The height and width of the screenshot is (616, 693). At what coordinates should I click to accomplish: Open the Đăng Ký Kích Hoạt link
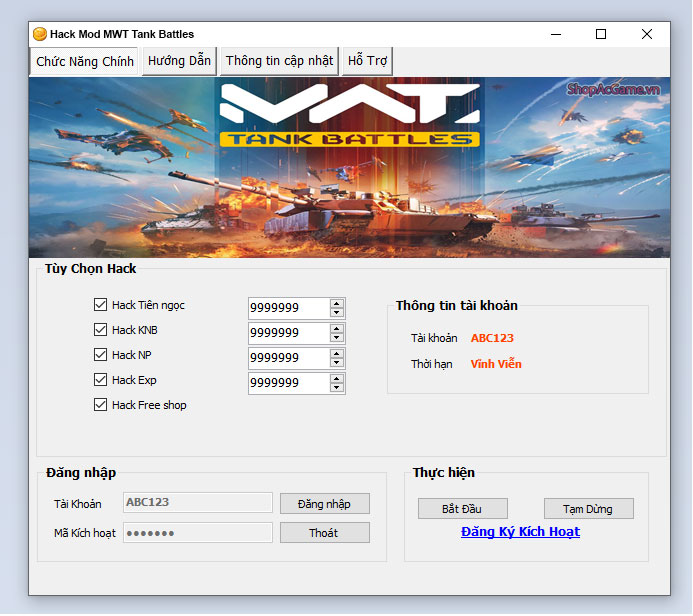520,532
